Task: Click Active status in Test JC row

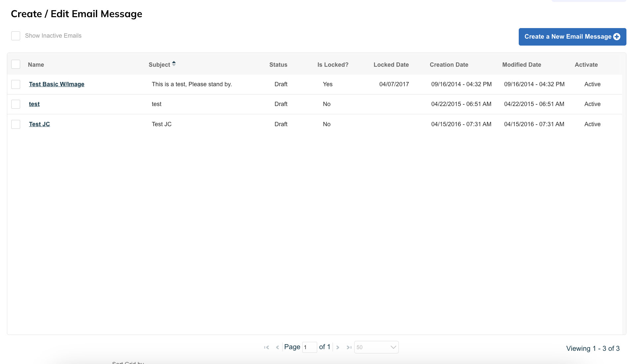Action: pyautogui.click(x=592, y=124)
